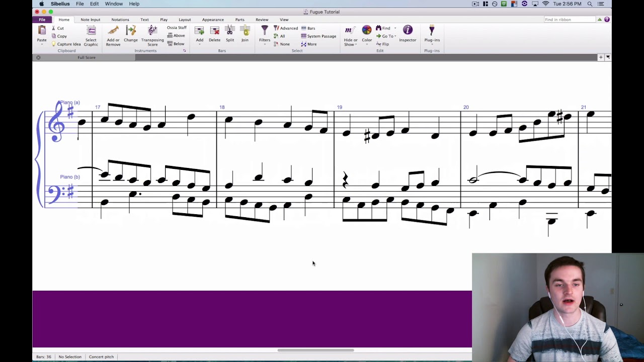Open Sibelius application menu
Screen dimensions: 644x362
pos(60,4)
